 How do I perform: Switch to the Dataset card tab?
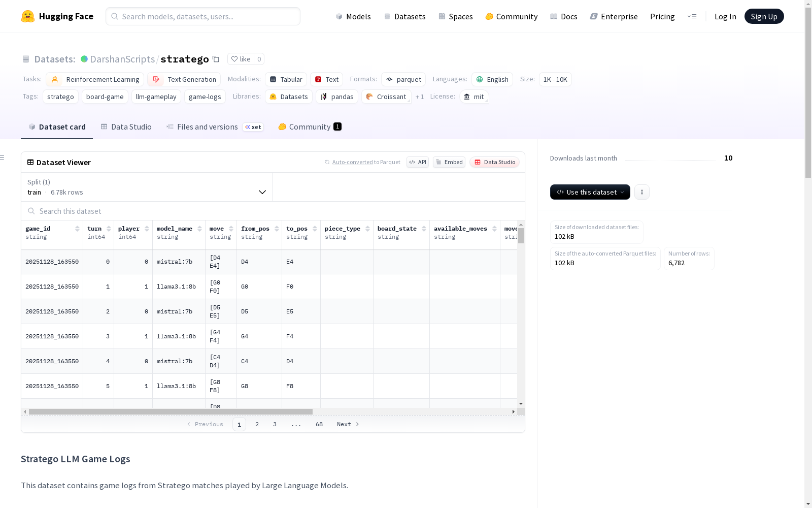(57, 127)
